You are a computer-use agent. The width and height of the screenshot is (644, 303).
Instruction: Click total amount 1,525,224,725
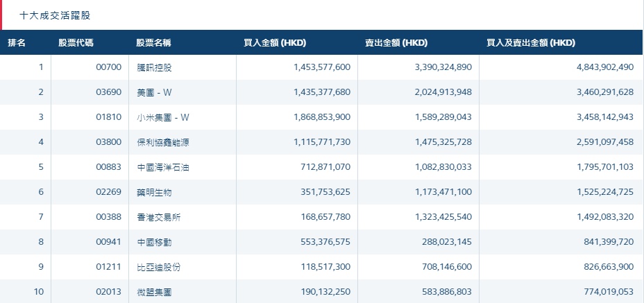(x=605, y=192)
